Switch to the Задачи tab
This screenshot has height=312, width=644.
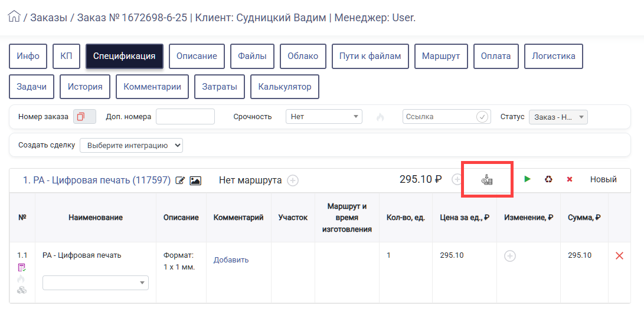32,87
